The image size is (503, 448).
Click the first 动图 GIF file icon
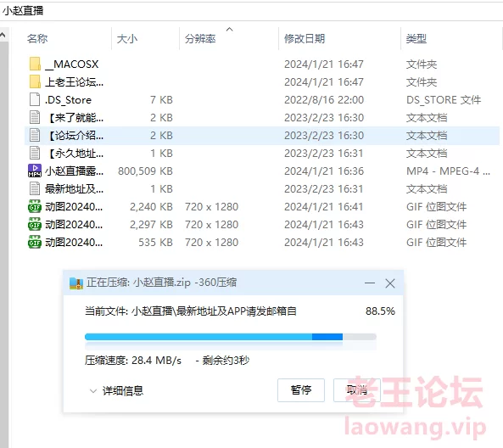tap(35, 206)
